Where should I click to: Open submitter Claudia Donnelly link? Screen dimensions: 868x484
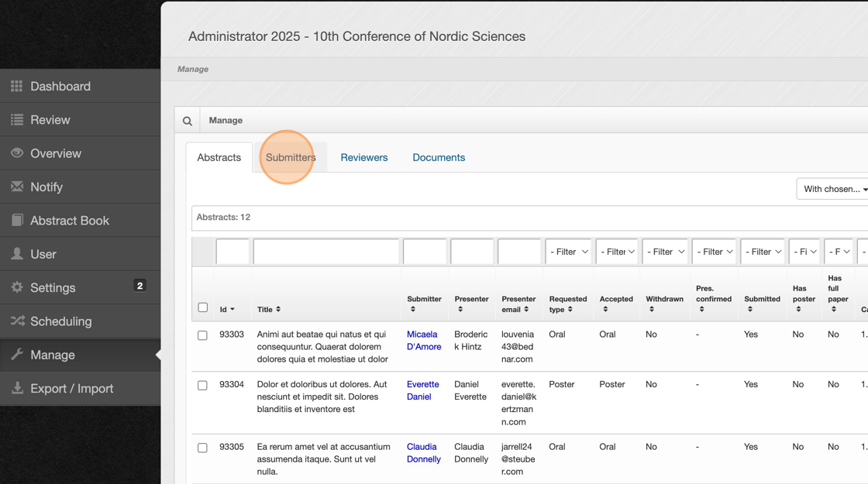click(423, 453)
